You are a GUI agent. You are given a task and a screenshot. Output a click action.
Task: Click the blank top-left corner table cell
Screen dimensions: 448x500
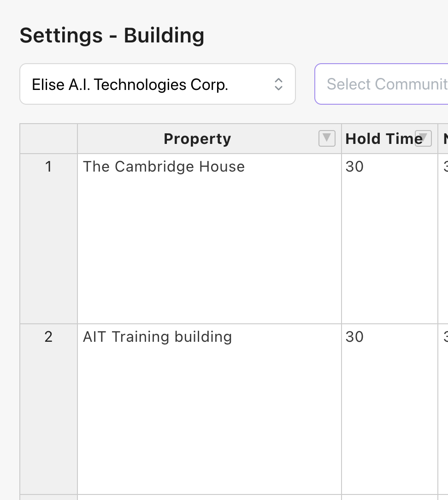pos(48,139)
